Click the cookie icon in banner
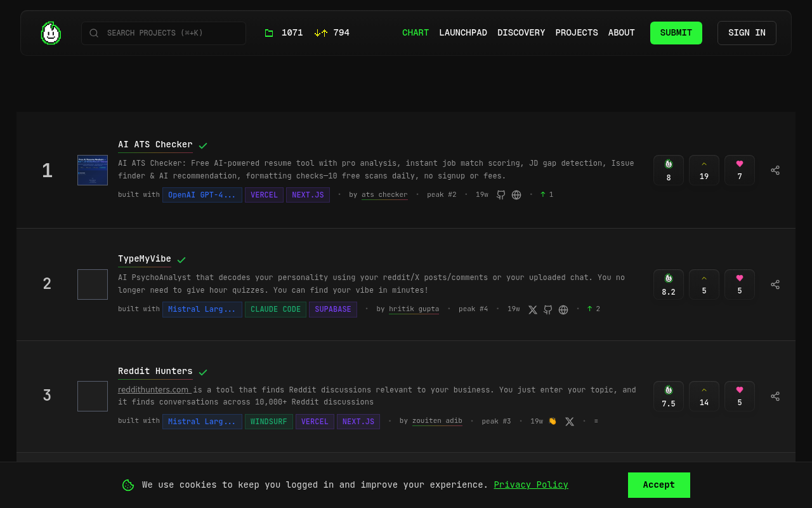This screenshot has height=508, width=812. [x=128, y=485]
